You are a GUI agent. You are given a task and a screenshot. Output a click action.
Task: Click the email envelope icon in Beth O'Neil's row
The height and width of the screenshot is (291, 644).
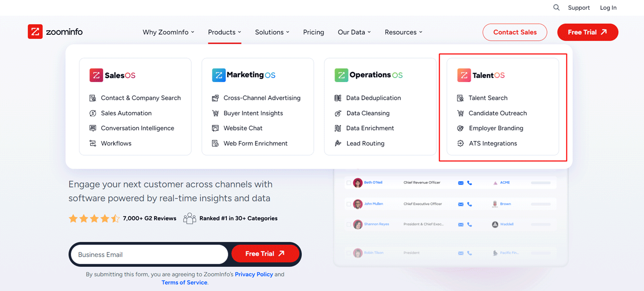point(461,182)
